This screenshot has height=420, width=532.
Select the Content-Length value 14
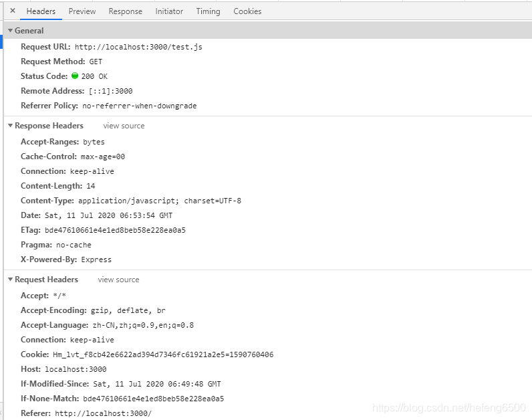click(x=91, y=186)
